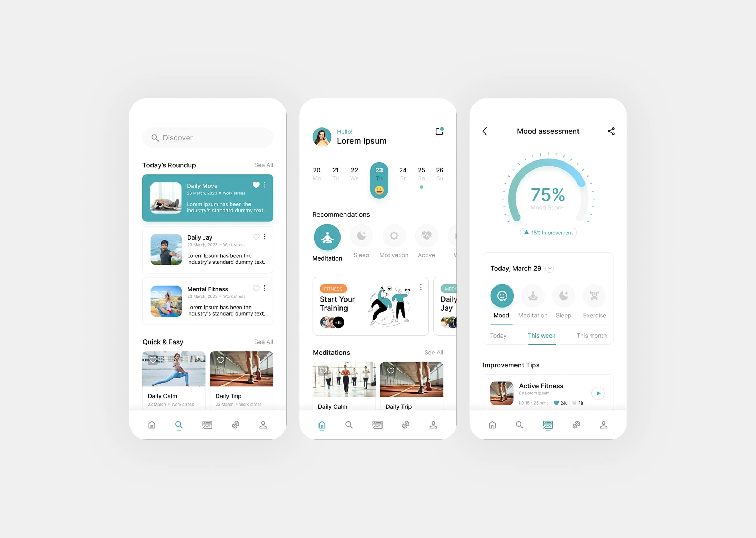Expand the Daily Jay options menu
The image size is (756, 538).
point(266,237)
